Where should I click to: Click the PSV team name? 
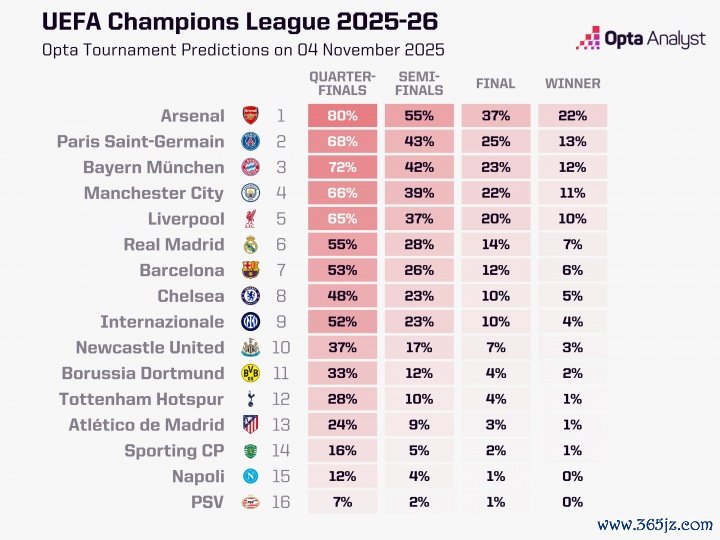coord(207,502)
